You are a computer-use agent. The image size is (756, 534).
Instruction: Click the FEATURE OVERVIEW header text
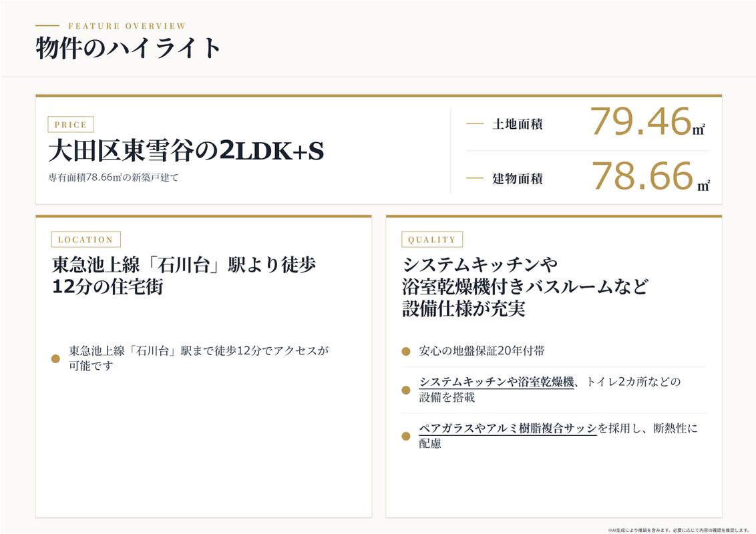tap(127, 26)
